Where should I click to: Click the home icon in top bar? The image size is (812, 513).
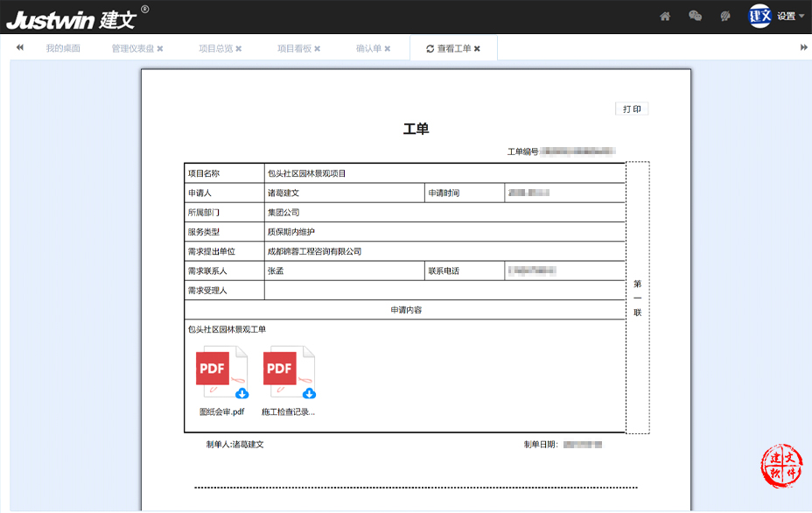pos(665,17)
